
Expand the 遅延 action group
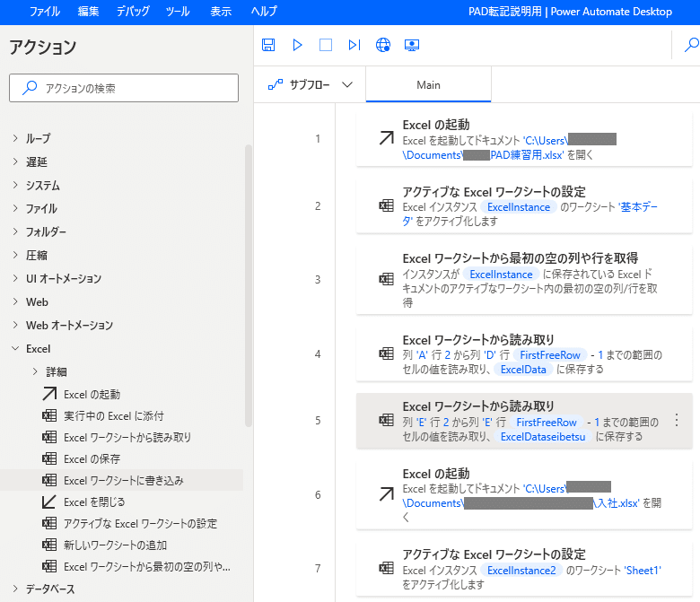(x=15, y=161)
